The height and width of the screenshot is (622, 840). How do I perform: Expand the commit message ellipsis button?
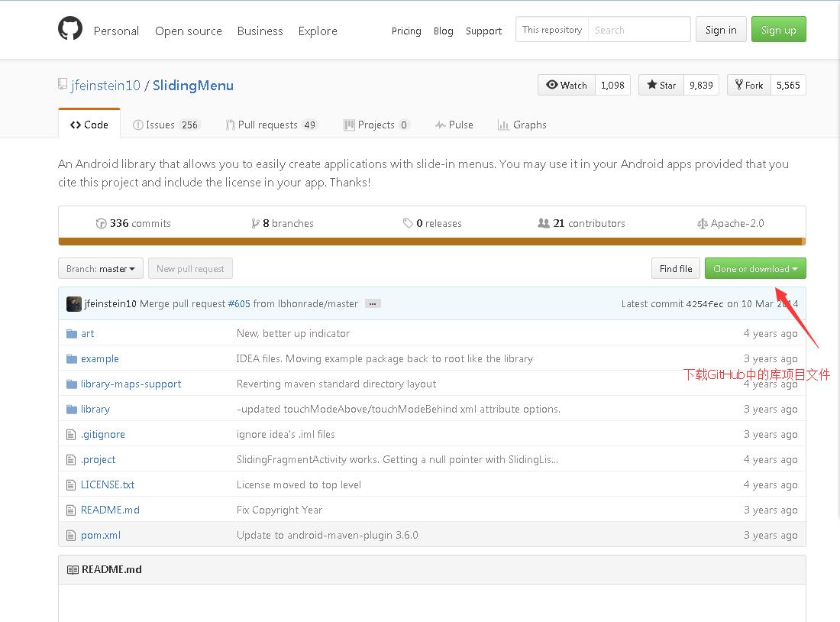pyautogui.click(x=373, y=304)
